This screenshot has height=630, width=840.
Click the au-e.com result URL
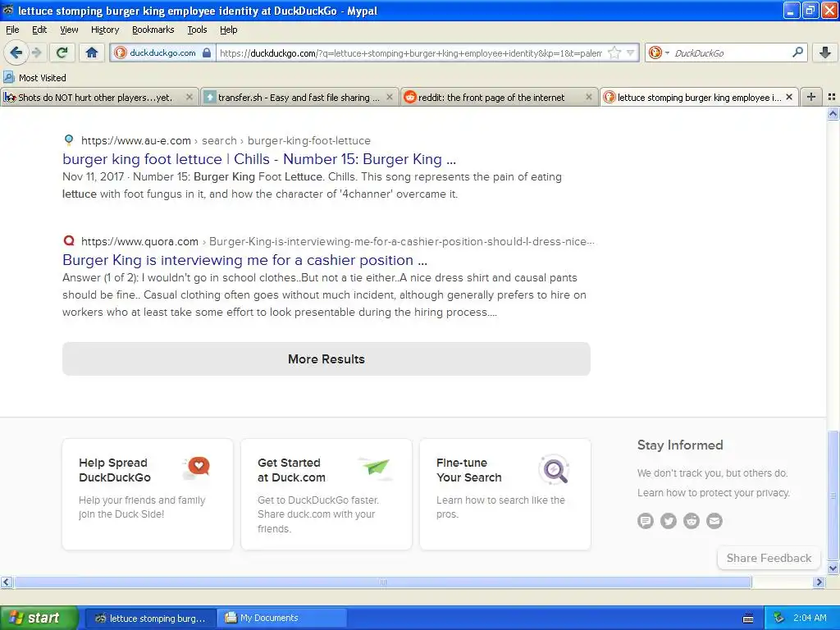point(226,140)
